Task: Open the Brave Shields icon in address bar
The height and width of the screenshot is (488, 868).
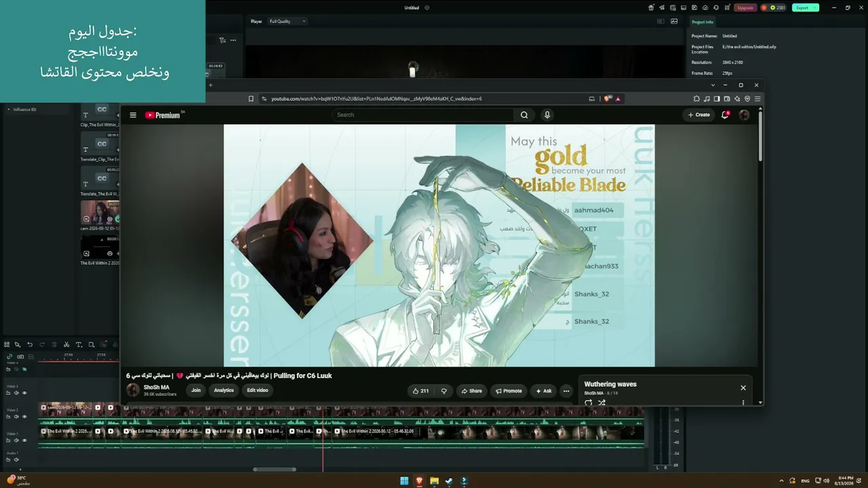Action: [608, 99]
